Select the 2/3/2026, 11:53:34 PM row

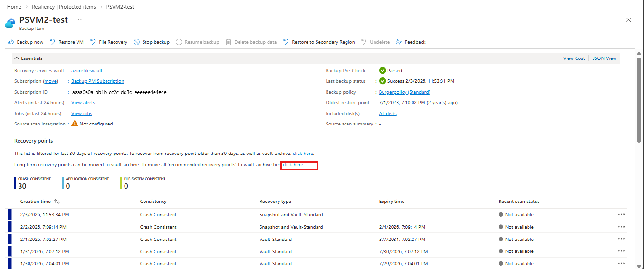pos(317,215)
